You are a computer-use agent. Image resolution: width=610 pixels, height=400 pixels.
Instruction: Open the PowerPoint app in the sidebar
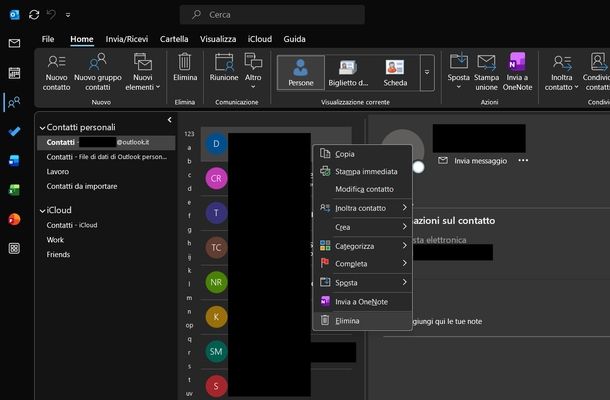click(14, 219)
